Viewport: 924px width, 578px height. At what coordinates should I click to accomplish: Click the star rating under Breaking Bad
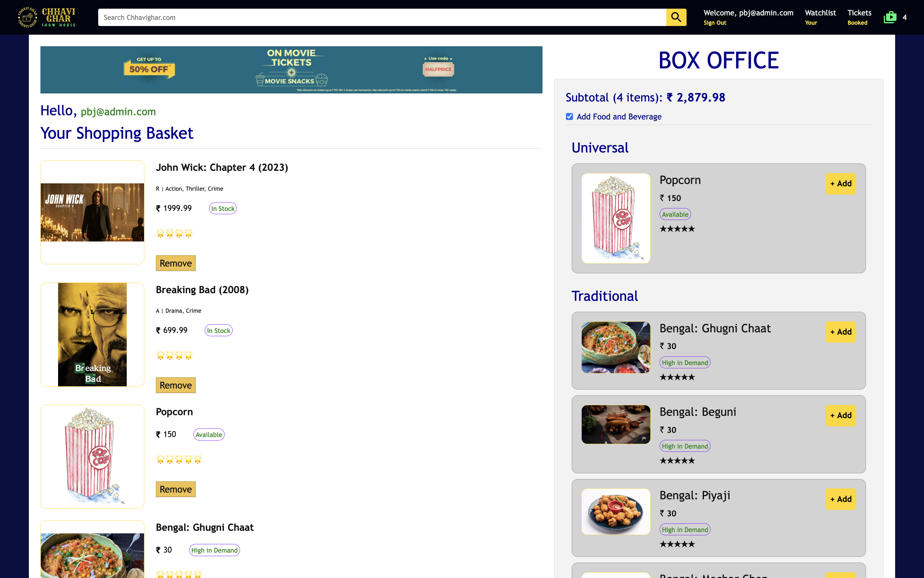(174, 355)
